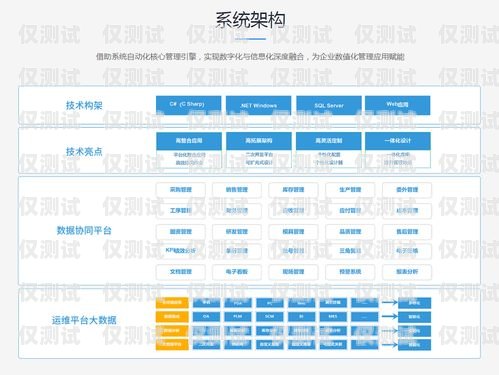Open the 销售管理 module
Screen dimensions: 499x375
coord(237,190)
